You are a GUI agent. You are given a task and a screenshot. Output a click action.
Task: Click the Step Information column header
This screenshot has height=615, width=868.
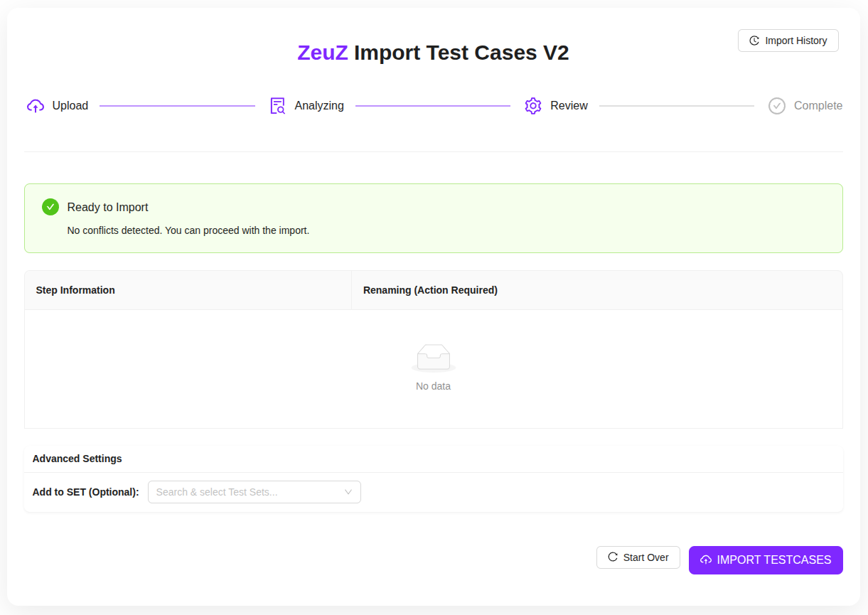(75, 290)
